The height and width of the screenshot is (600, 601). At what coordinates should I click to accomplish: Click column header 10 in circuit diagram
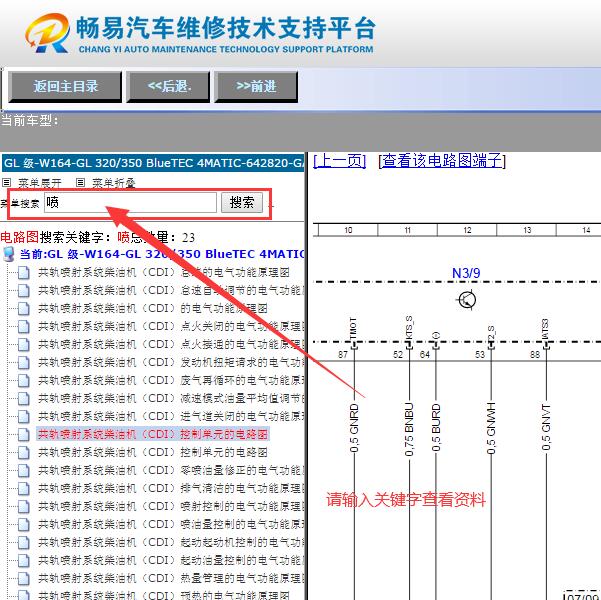tap(348, 230)
